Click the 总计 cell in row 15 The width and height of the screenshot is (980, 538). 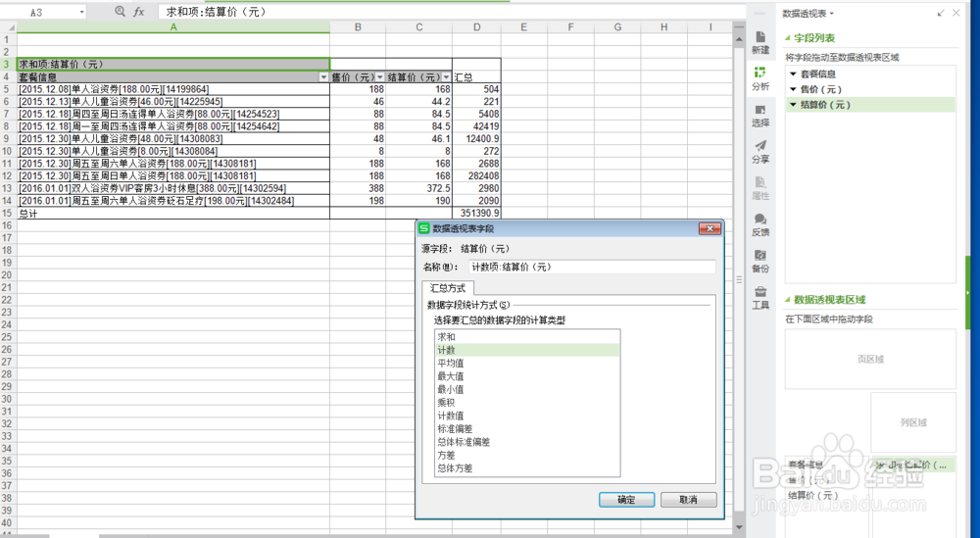click(x=173, y=214)
